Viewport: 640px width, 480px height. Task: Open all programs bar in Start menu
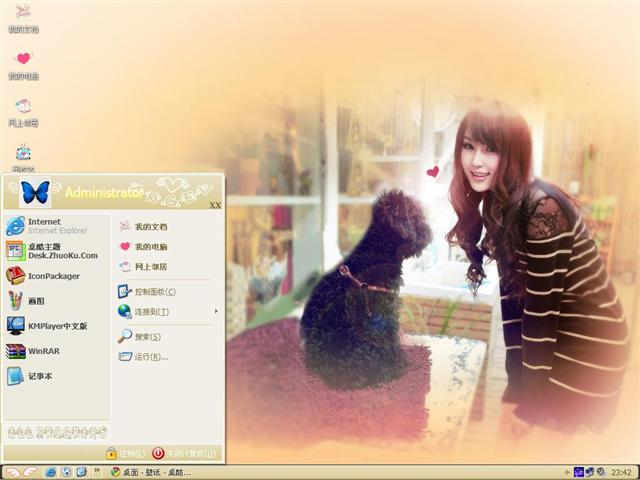tap(57, 432)
